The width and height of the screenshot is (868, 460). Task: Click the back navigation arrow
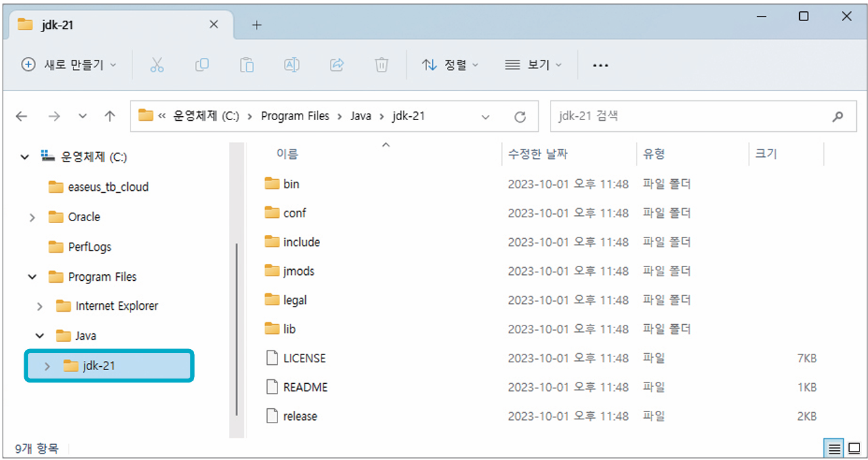(21, 116)
